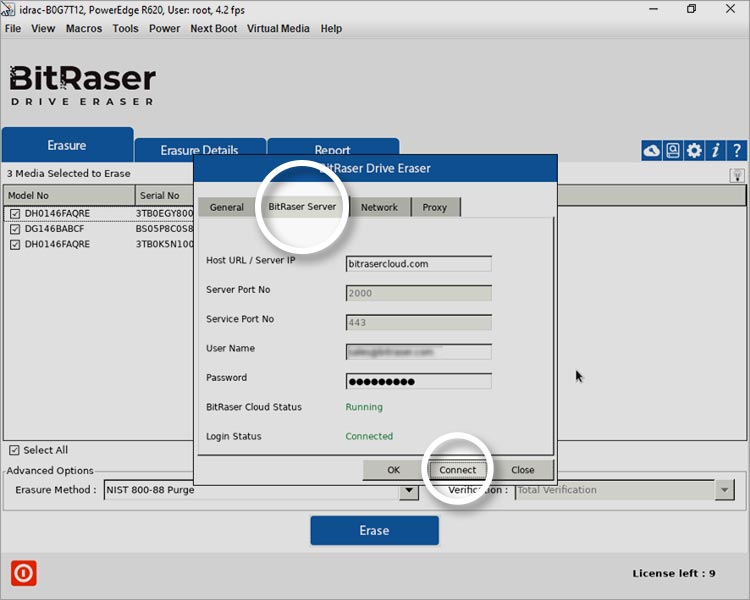
Task: Select the Proxy settings tab
Action: [x=434, y=207]
